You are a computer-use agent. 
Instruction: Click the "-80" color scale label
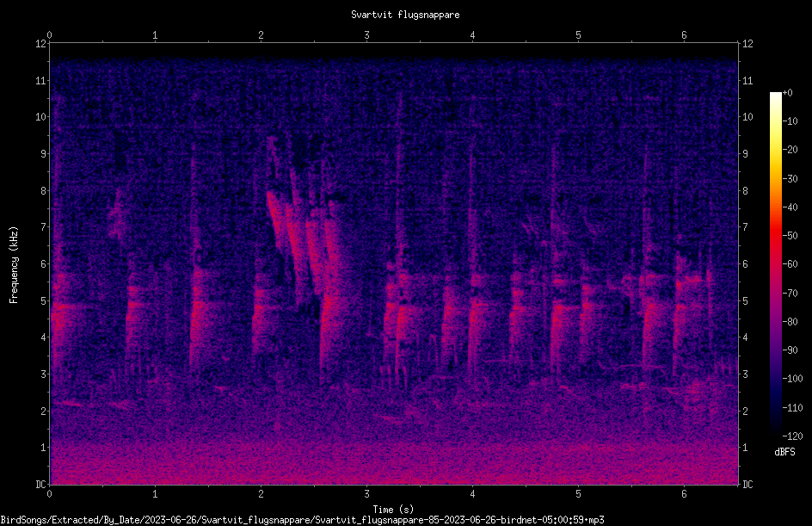tap(790, 322)
